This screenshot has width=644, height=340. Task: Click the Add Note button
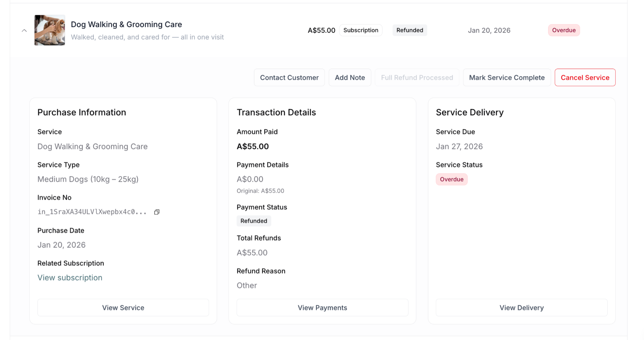coord(350,77)
